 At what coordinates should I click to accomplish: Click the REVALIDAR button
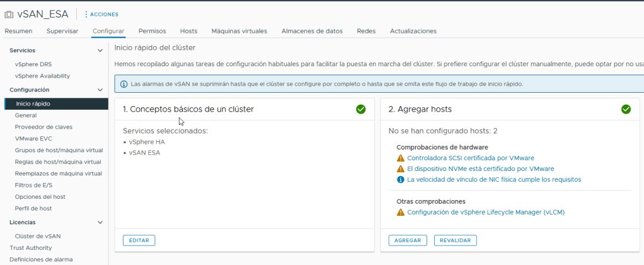click(x=455, y=240)
